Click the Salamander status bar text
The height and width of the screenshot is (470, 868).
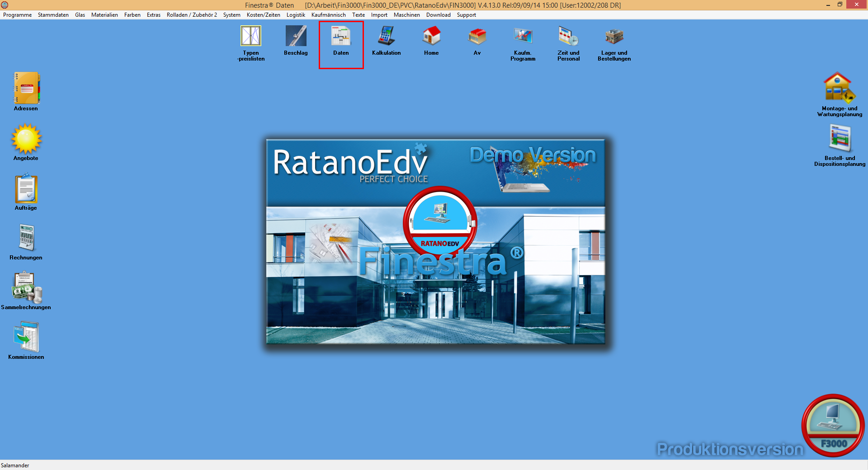pos(15,465)
